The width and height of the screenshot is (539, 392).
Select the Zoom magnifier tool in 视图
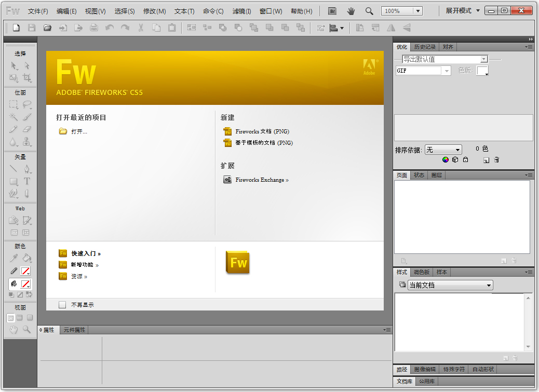pyautogui.click(x=26, y=329)
